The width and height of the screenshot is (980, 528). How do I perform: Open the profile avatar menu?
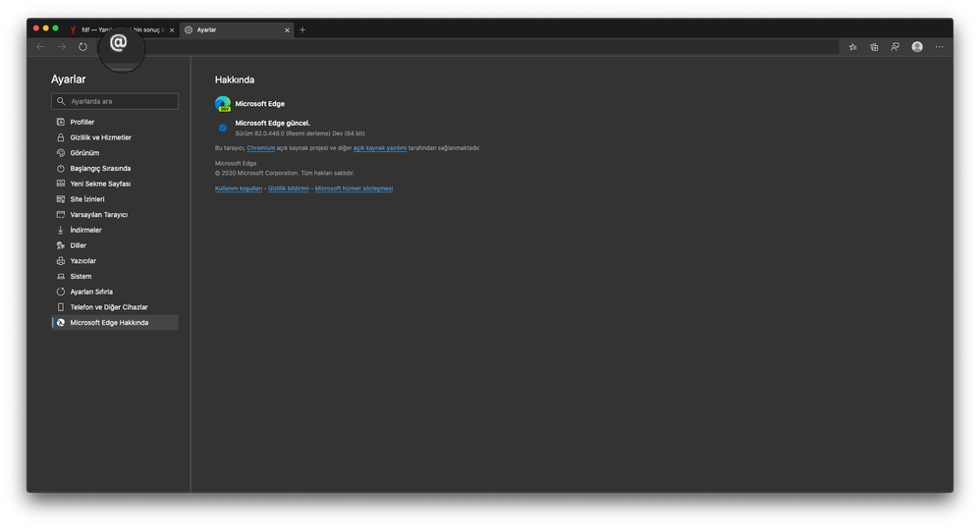[917, 47]
